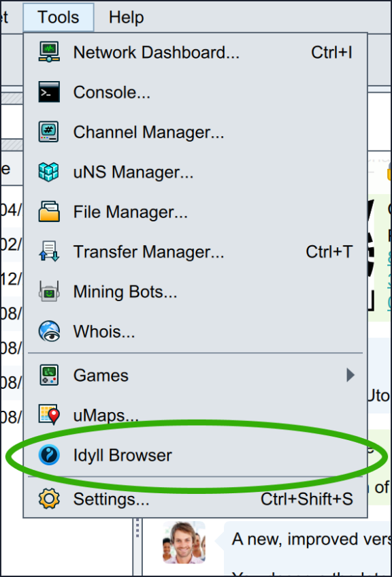Open the Help menu
This screenshot has height=577, width=392.
tap(126, 17)
